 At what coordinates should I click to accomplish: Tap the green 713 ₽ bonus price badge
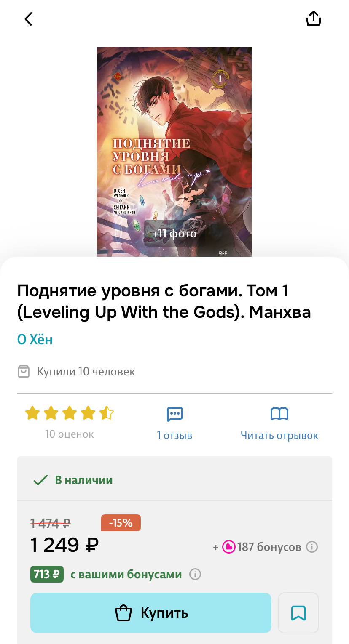point(47,574)
